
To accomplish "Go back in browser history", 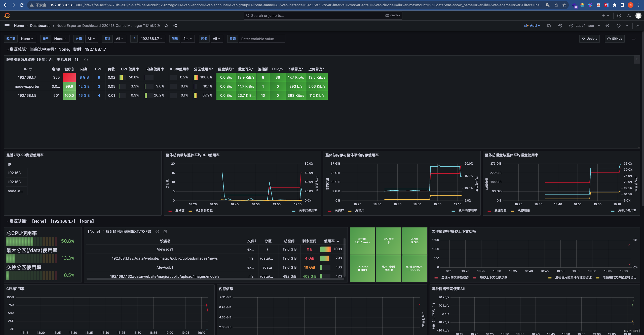I will click(x=5, y=5).
